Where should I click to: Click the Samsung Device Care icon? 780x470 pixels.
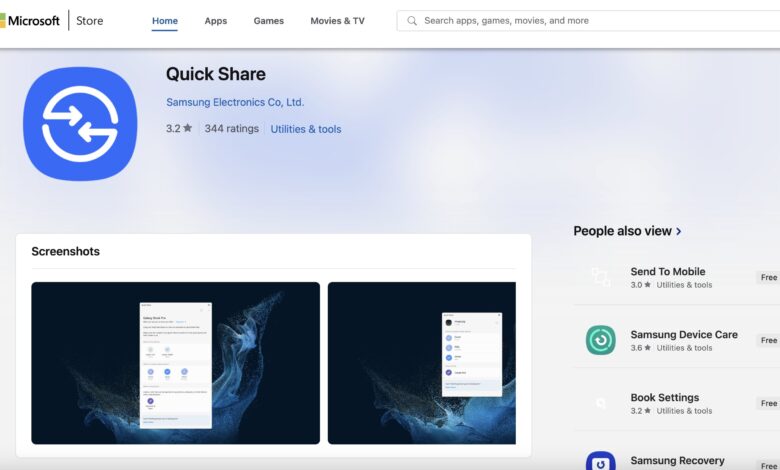600,340
